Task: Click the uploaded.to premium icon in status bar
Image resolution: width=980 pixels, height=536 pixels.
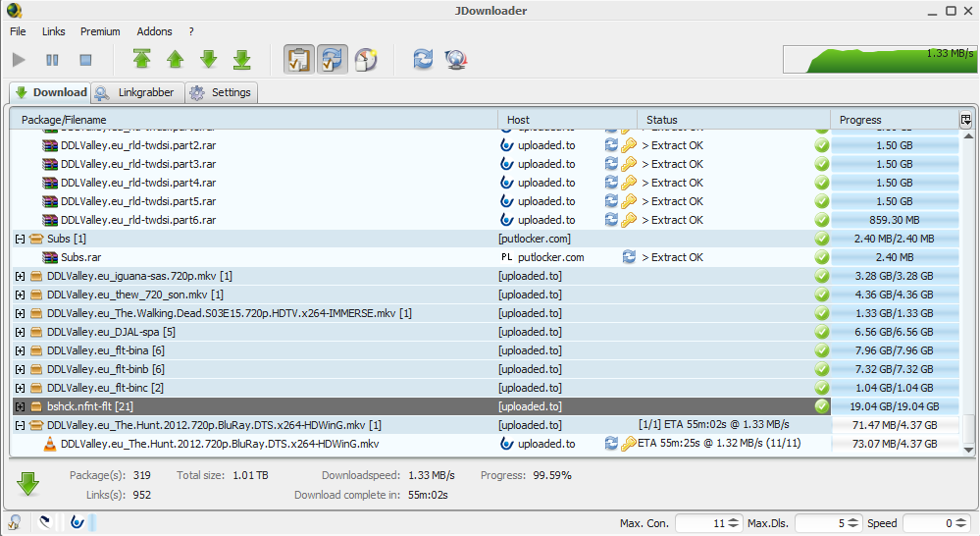Action: [77, 522]
